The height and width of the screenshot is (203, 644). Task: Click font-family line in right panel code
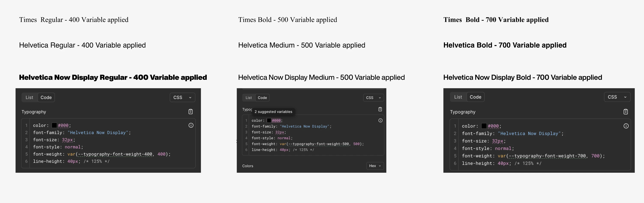pyautogui.click(x=513, y=133)
